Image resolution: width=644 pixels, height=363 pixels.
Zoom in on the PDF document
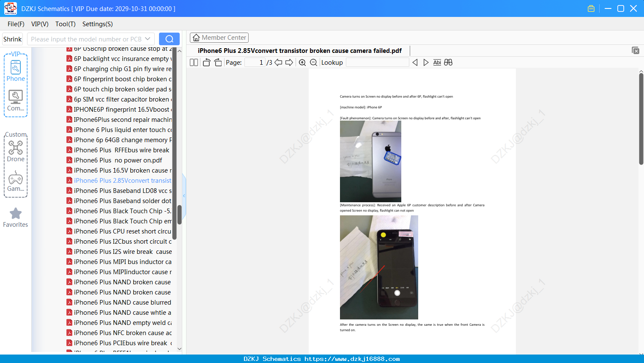click(x=302, y=63)
